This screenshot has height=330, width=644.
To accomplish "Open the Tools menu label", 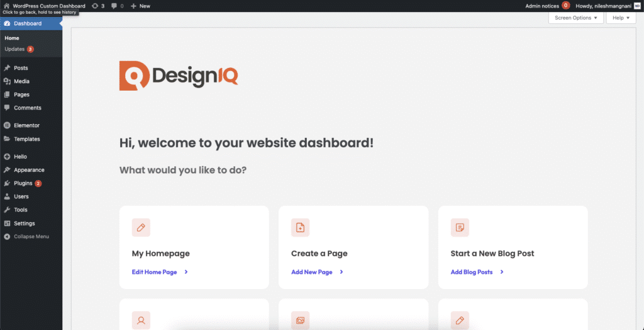I will tap(21, 210).
